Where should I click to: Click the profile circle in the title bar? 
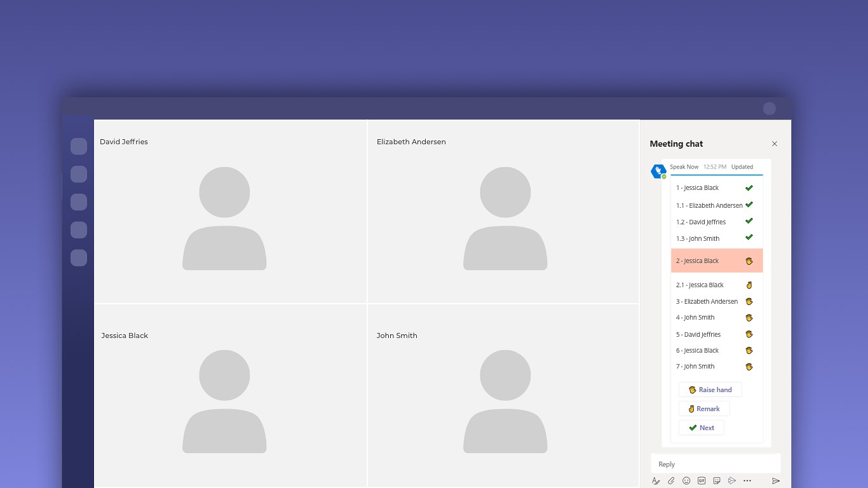(x=770, y=109)
